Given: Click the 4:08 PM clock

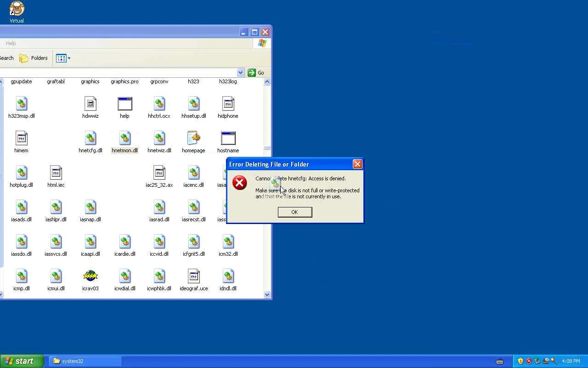Looking at the screenshot, I should point(571,361).
